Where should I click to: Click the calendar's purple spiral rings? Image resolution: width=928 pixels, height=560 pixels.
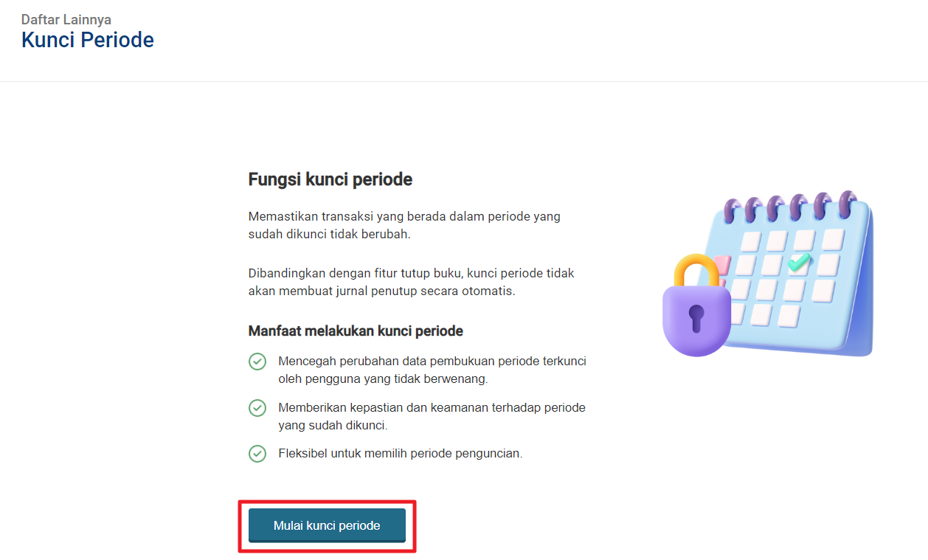point(789,207)
